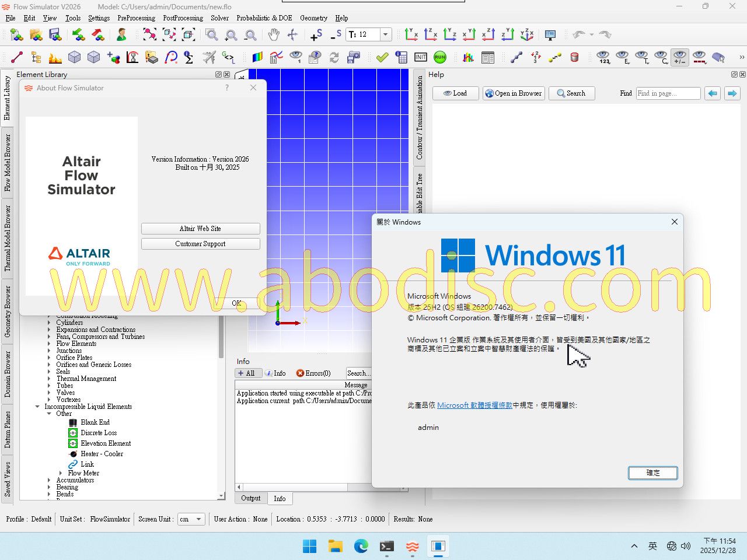The height and width of the screenshot is (560, 747).
Task: Switch to the Output tab
Action: pos(251,498)
